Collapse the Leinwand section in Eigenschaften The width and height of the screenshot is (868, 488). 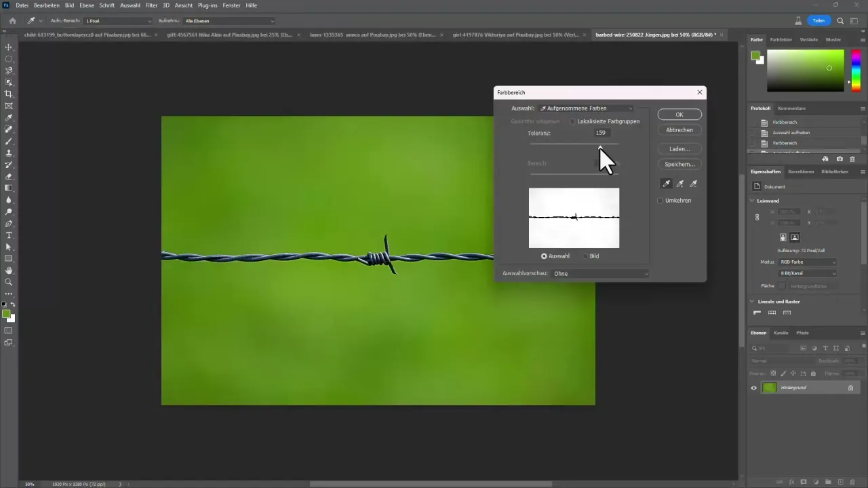click(x=752, y=201)
